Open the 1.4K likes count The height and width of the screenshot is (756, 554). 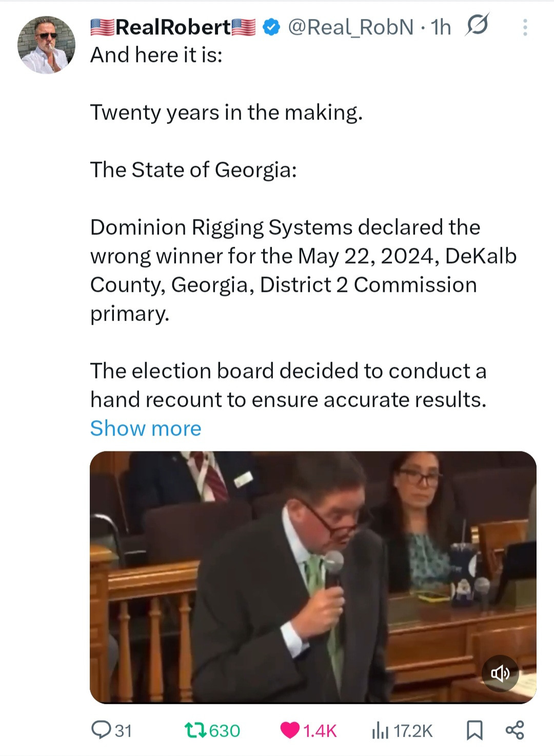320,730
